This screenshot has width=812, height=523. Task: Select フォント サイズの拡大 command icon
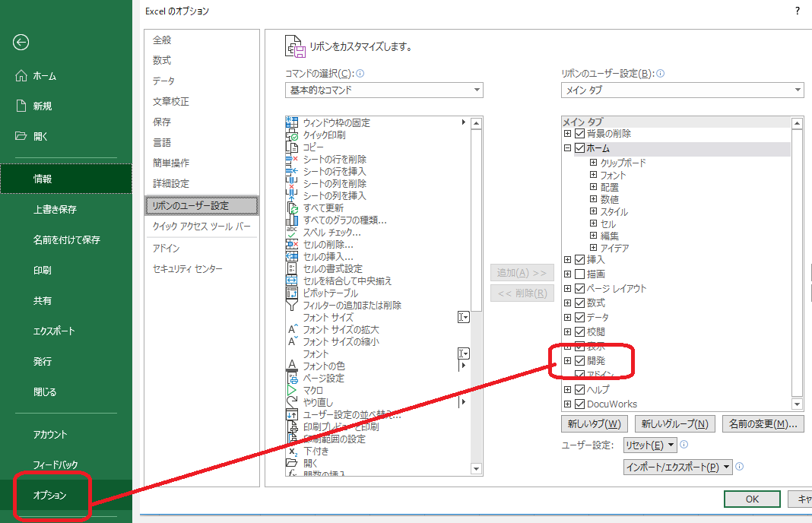(292, 329)
